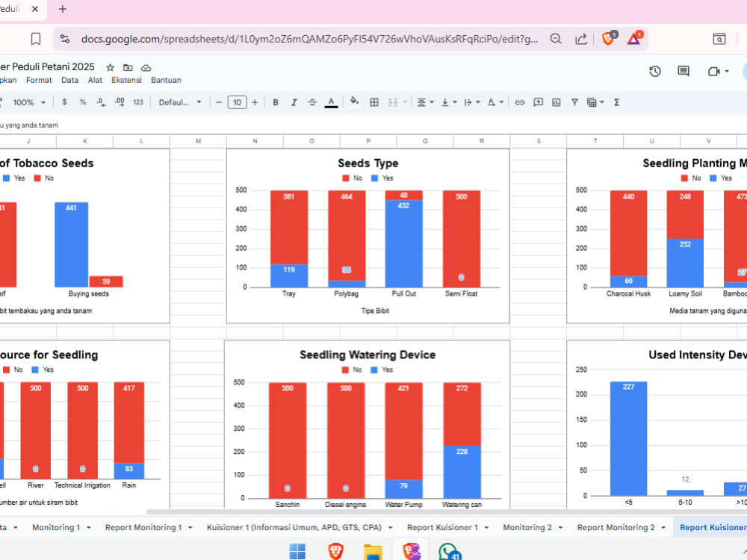Open Report Kuisioner 1 tab dropdown arrow
747x560 pixels.
tap(486, 528)
